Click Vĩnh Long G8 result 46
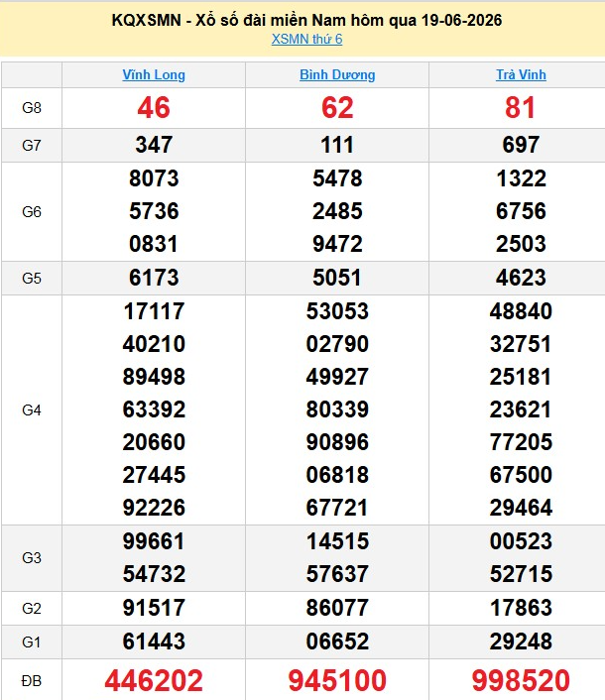The width and height of the screenshot is (605, 700). [154, 108]
